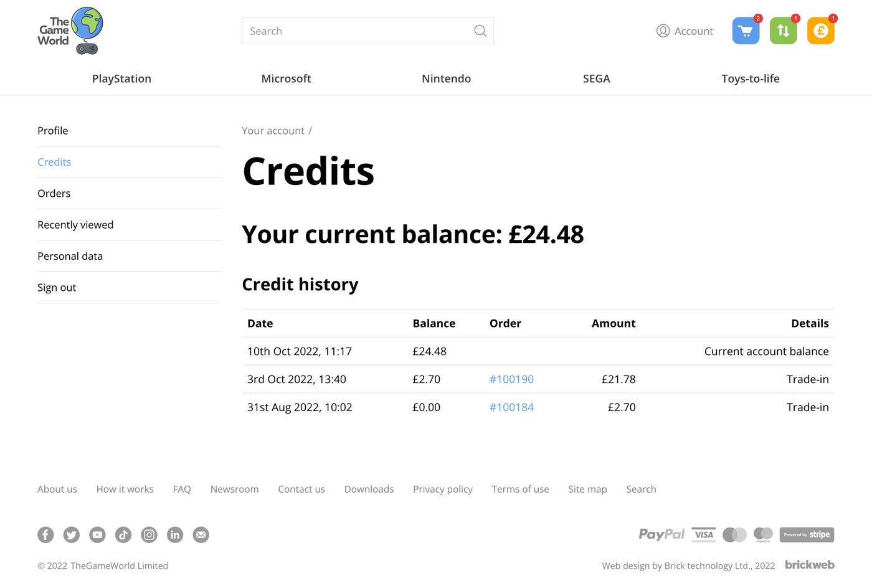The image size is (872, 588).
Task: View order #100184 details
Action: pyautogui.click(x=511, y=407)
